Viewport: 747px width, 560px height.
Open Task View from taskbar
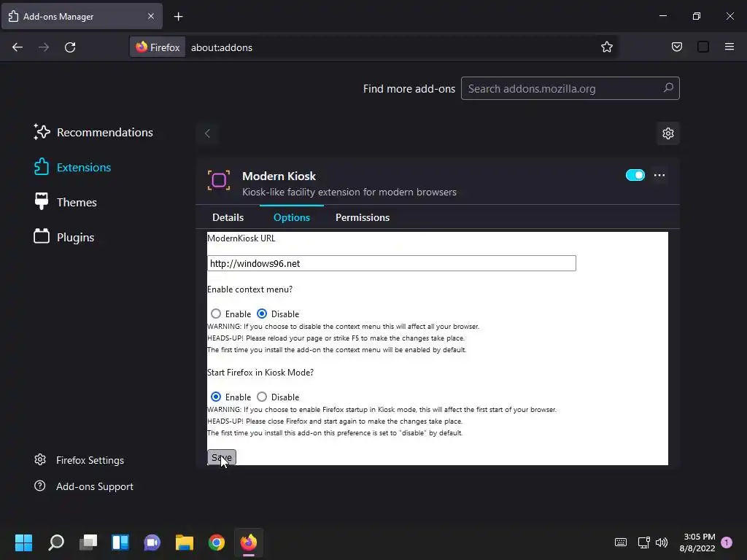[88, 542]
